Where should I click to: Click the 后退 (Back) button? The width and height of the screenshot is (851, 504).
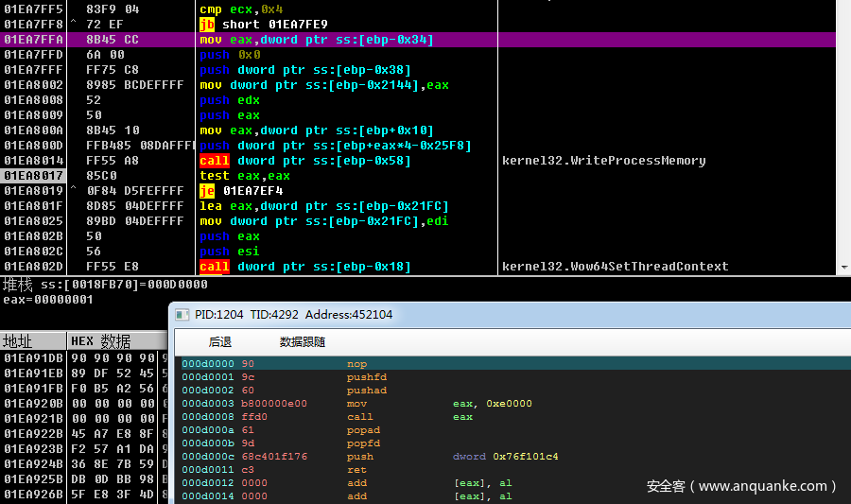220,342
